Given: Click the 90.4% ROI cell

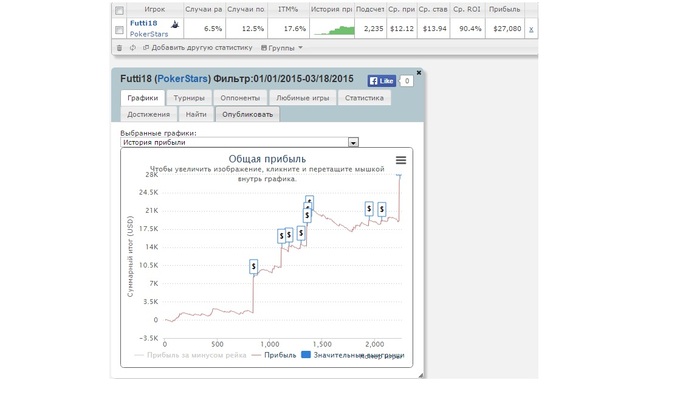Looking at the screenshot, I should click(x=470, y=29).
